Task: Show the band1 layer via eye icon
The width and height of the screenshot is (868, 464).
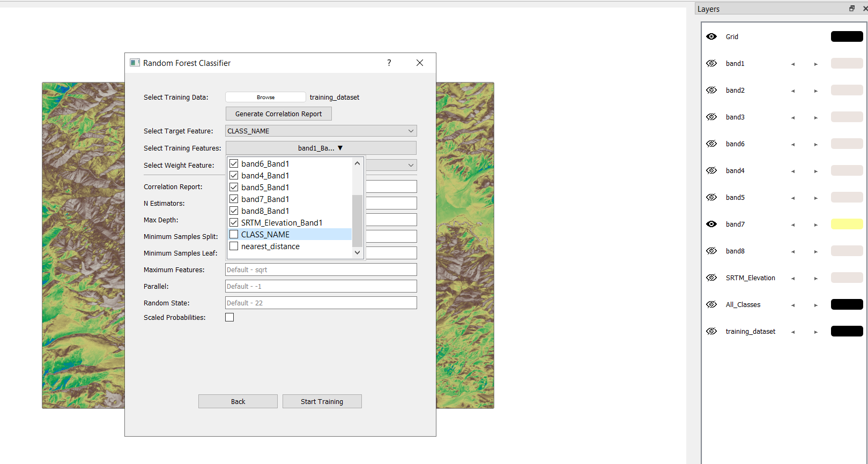Action: pyautogui.click(x=711, y=63)
